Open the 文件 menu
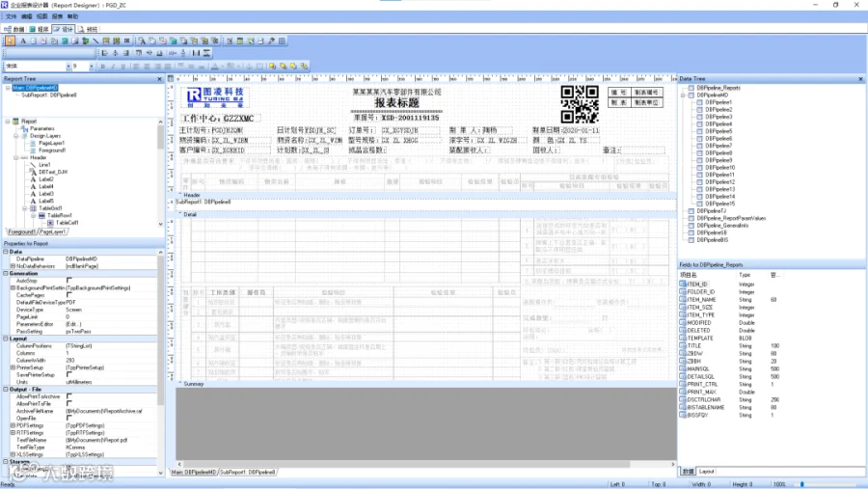 point(11,16)
